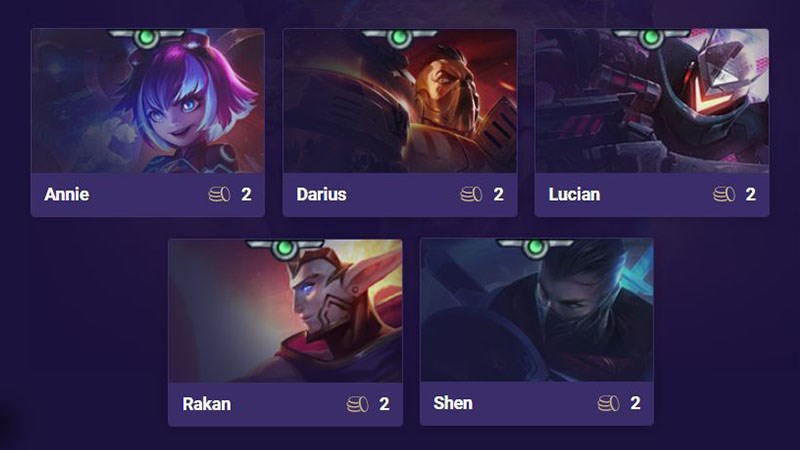Select the Rakan champion portrait
Screen dimensions: 800x450
[285, 311]
